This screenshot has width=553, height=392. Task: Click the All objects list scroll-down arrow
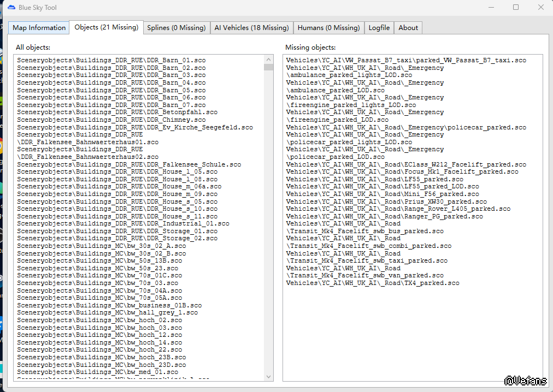coord(268,376)
